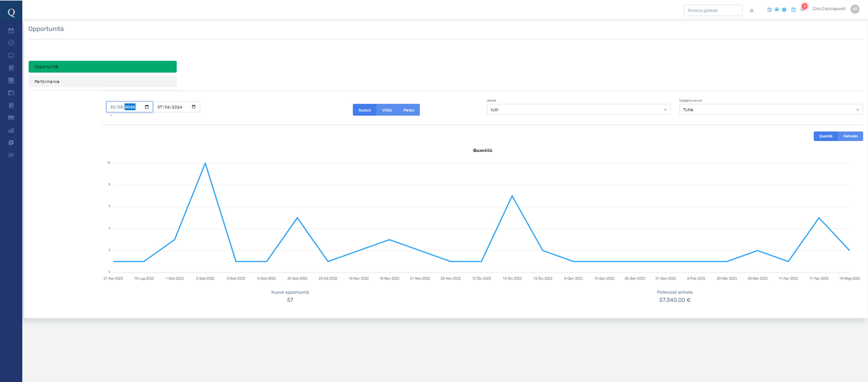Click the CC user avatar

855,9
